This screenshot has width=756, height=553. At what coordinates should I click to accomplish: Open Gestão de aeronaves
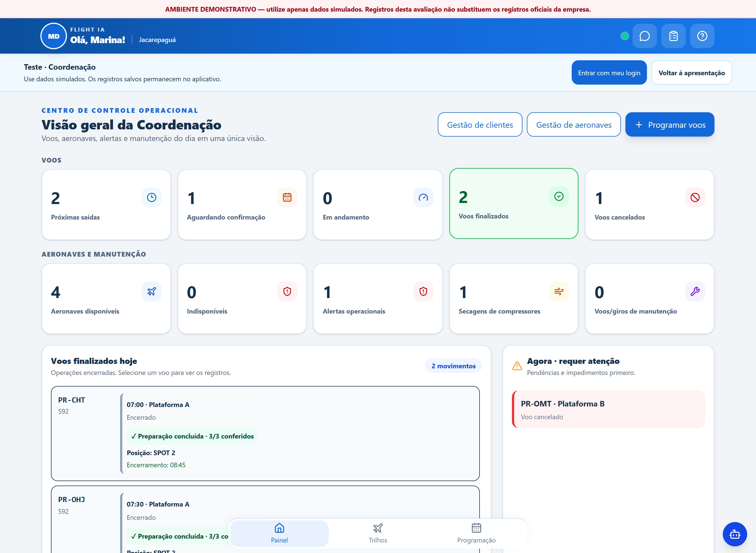point(573,124)
